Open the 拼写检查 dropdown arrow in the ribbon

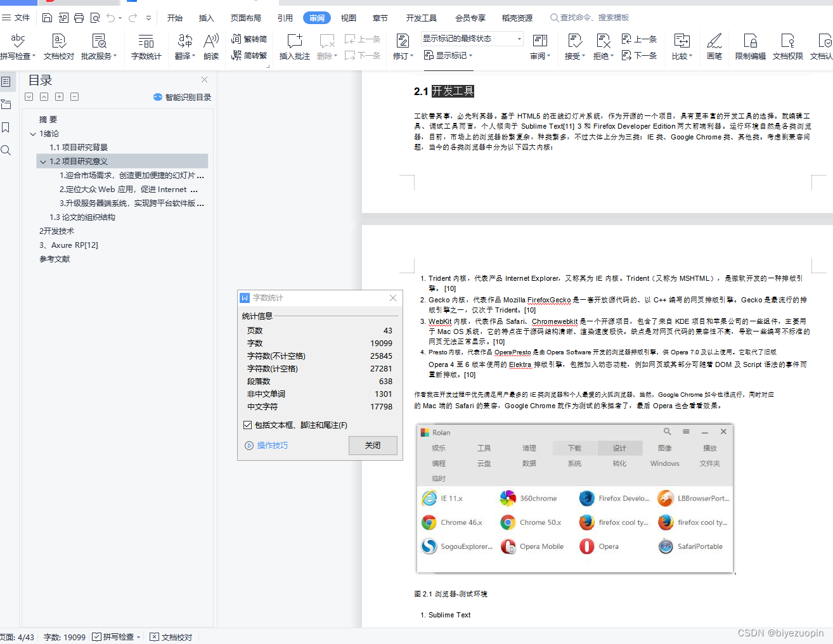click(x=34, y=56)
